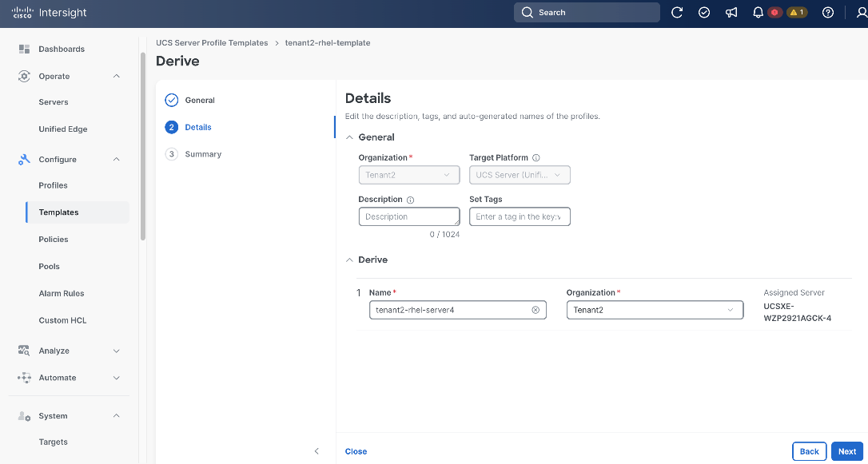
Task: Open the profile Organization Tenant2 dropdown
Action: 655,310
